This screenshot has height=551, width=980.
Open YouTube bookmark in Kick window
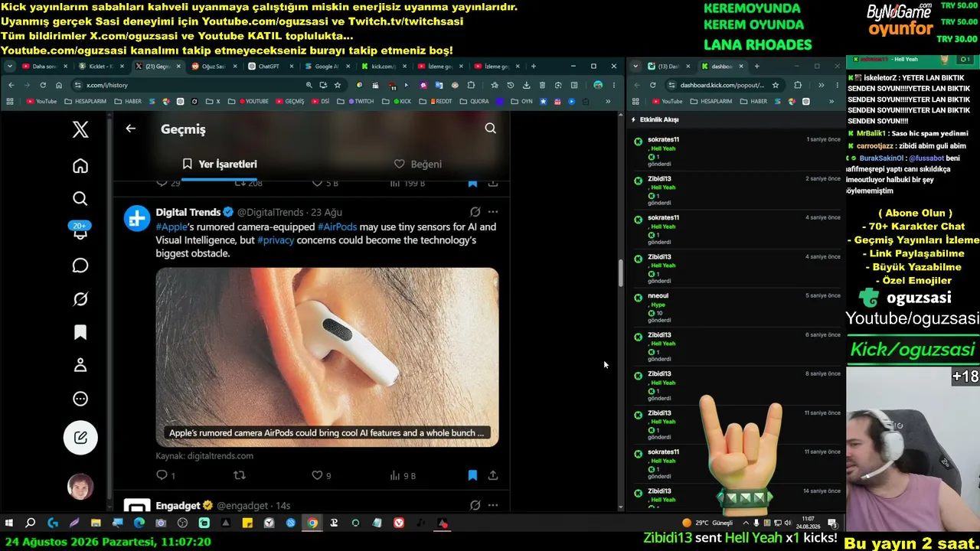coord(667,102)
